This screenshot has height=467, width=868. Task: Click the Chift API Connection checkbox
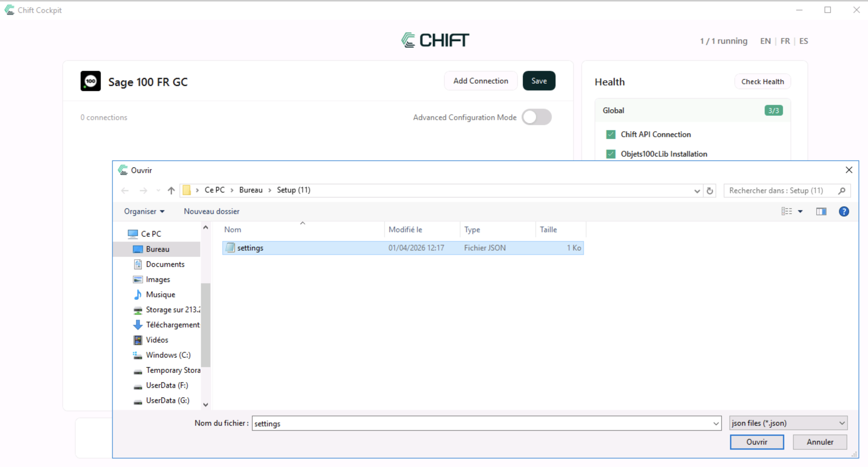click(x=611, y=135)
